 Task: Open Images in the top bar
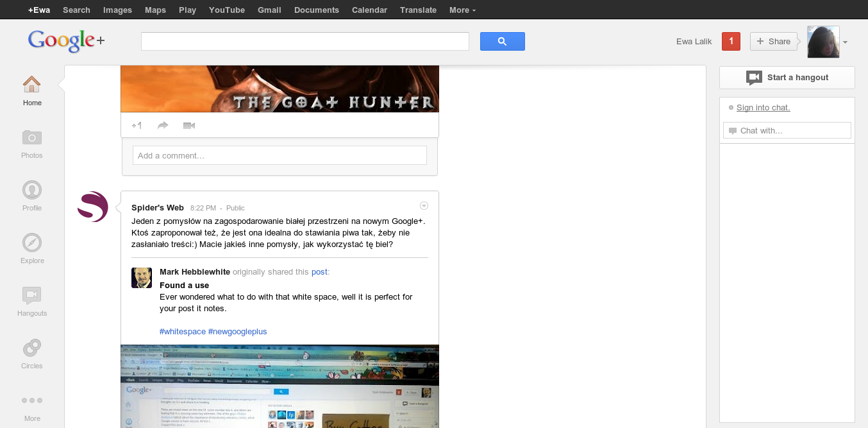117,10
